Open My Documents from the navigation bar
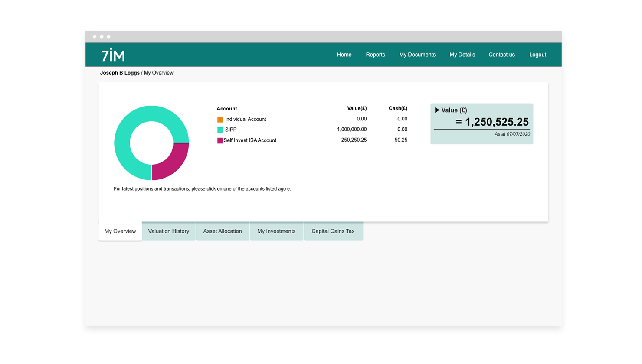Image resolution: width=642 pixels, height=364 pixels. (x=417, y=55)
